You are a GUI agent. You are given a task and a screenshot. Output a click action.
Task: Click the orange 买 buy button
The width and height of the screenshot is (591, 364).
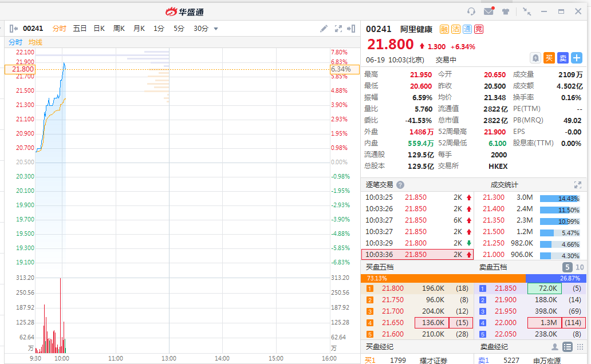549,58
